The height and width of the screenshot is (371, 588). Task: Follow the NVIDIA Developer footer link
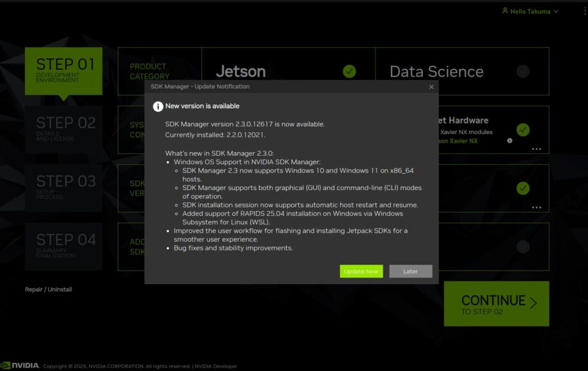pyautogui.click(x=216, y=366)
